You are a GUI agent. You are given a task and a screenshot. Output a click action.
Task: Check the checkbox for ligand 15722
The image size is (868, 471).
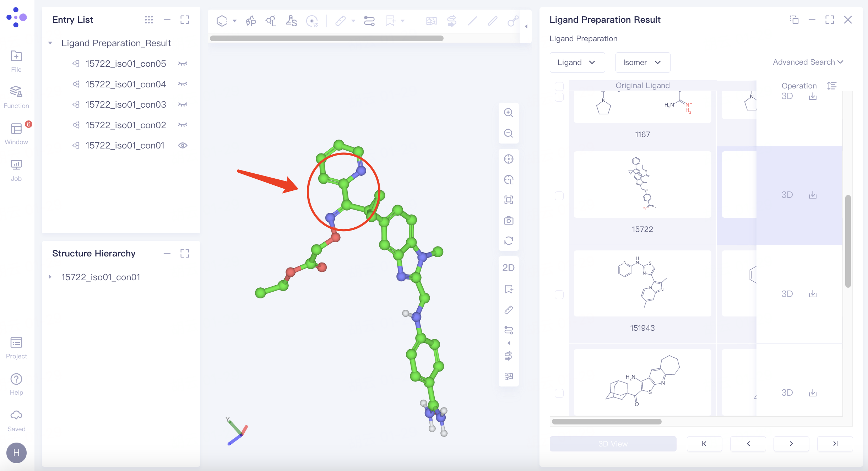(559, 196)
